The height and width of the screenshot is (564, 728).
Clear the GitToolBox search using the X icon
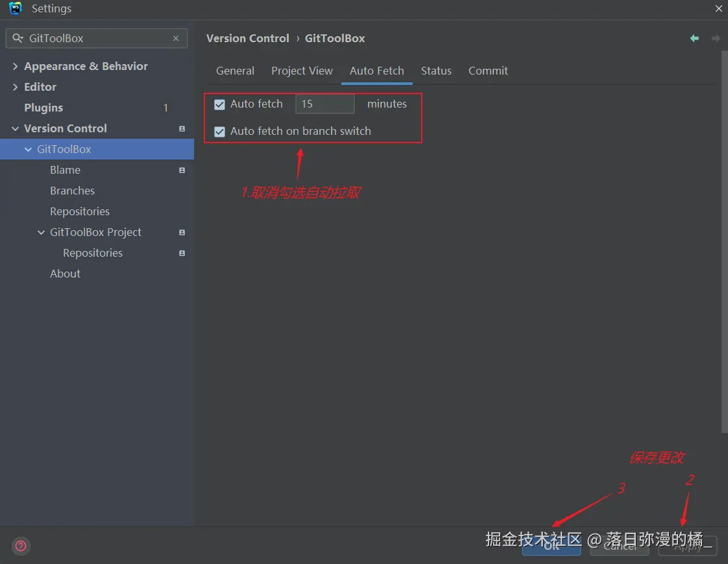coord(176,38)
